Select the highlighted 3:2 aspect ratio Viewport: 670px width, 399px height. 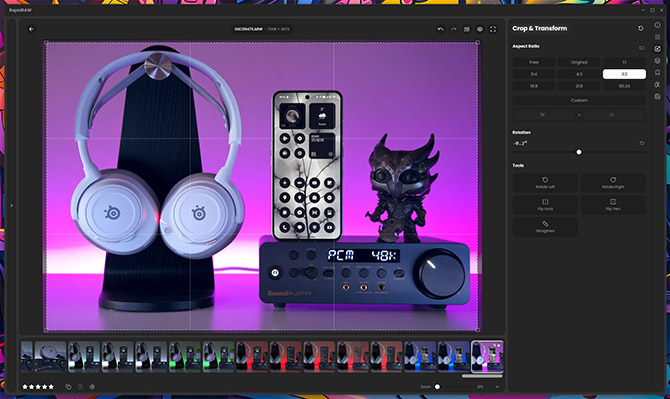624,74
